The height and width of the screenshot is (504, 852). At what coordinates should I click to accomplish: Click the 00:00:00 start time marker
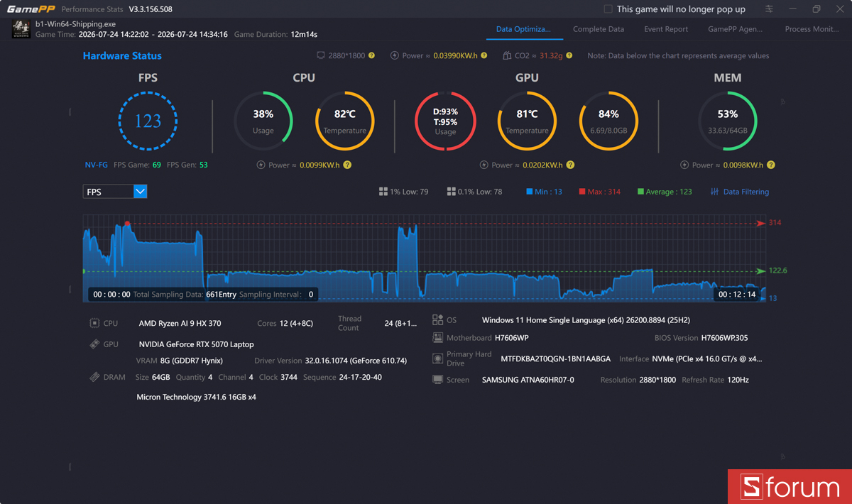click(111, 294)
